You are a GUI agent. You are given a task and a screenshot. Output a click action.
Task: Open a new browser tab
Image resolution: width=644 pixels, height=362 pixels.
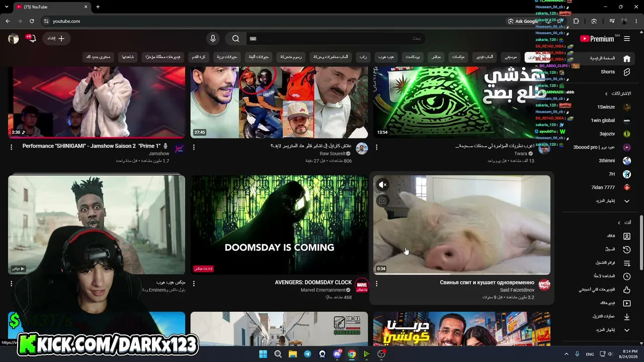tap(98, 7)
